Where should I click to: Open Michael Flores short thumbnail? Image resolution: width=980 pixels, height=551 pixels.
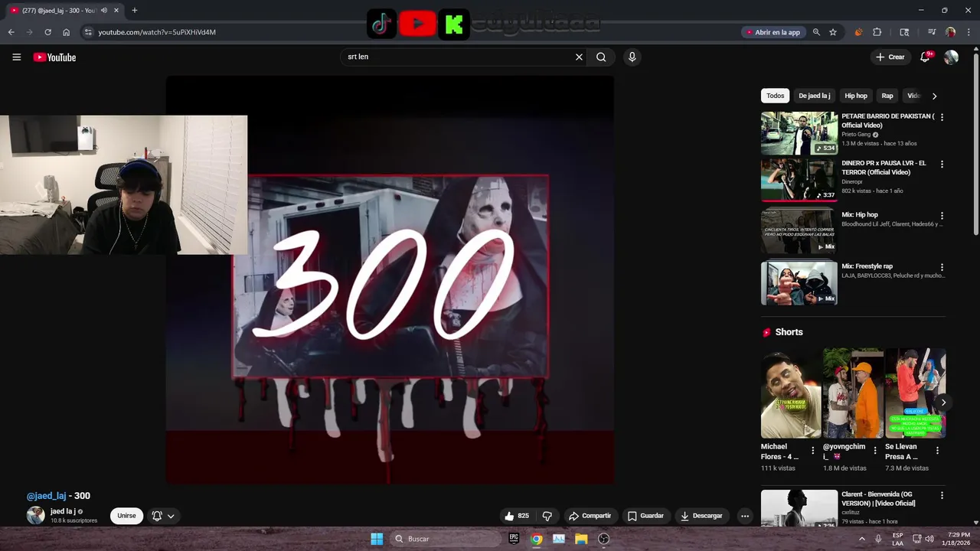point(791,393)
